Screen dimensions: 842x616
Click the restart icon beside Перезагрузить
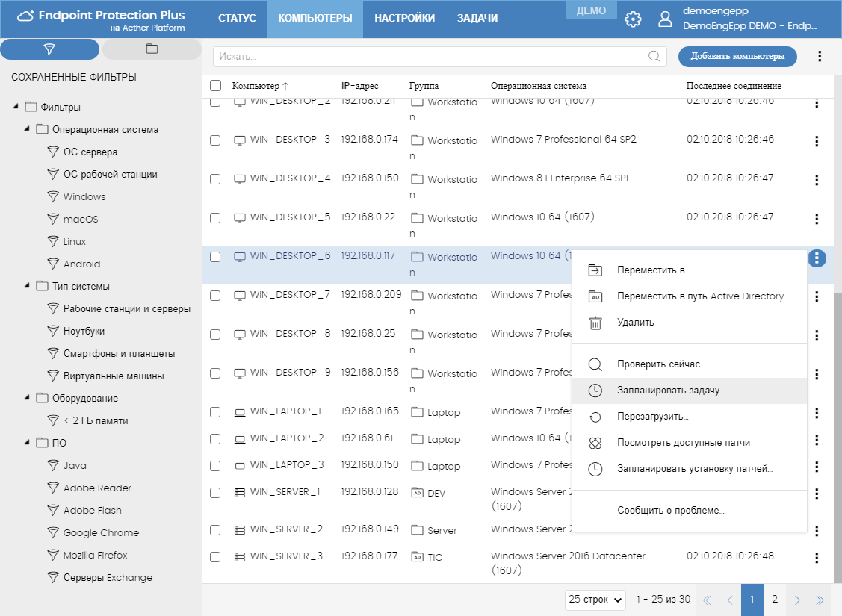595,417
